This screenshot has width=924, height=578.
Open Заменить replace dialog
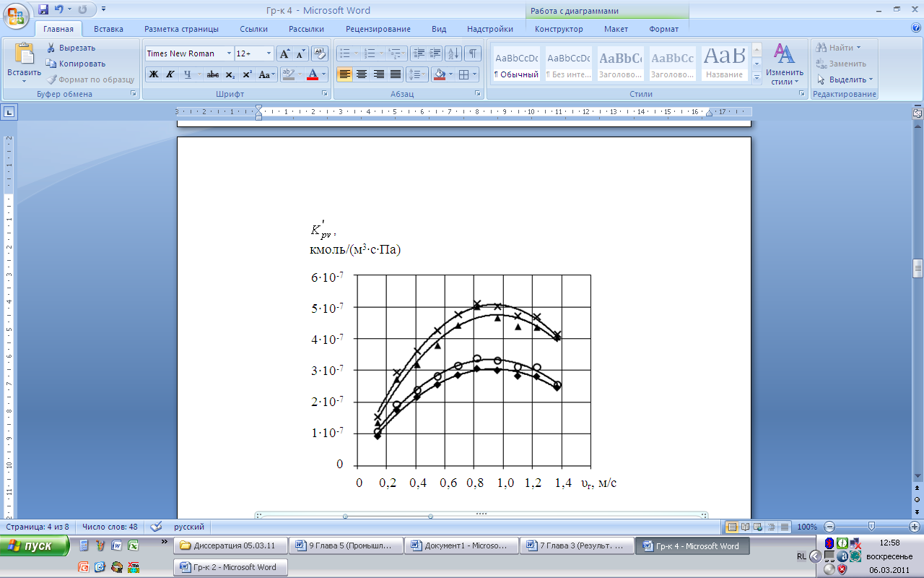tap(841, 64)
